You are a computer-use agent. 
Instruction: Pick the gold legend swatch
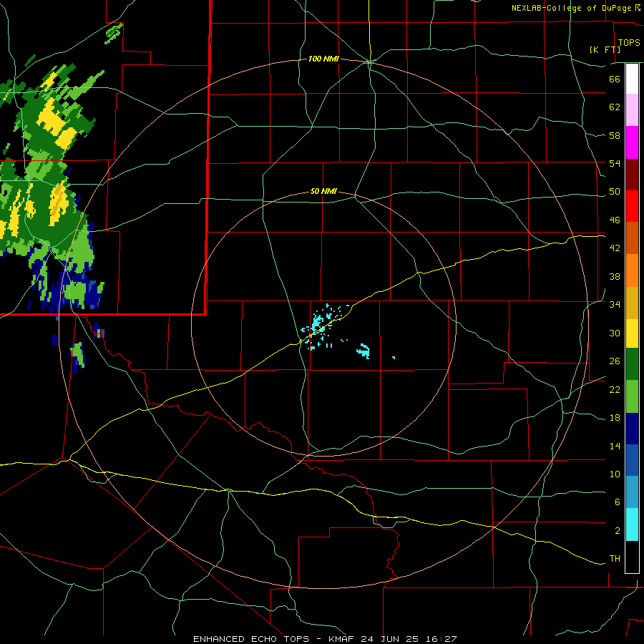pos(632,303)
